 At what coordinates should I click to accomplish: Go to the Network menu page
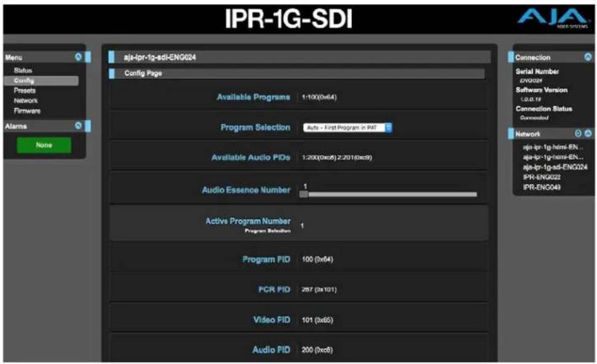[x=25, y=101]
